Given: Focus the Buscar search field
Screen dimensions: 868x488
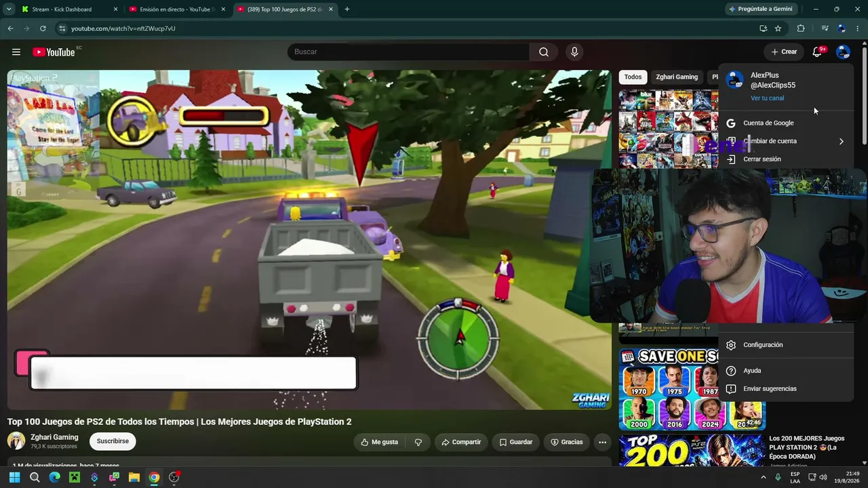Looking at the screenshot, I should tap(408, 52).
